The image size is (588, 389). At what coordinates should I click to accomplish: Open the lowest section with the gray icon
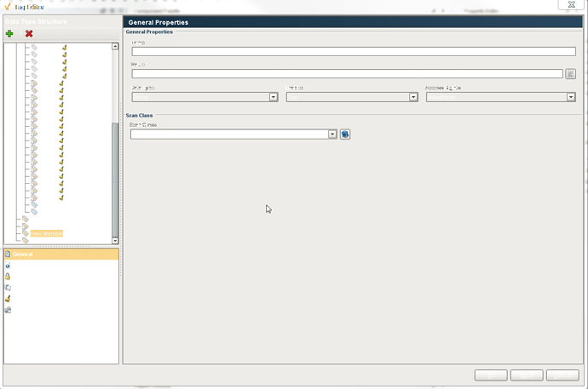8,310
